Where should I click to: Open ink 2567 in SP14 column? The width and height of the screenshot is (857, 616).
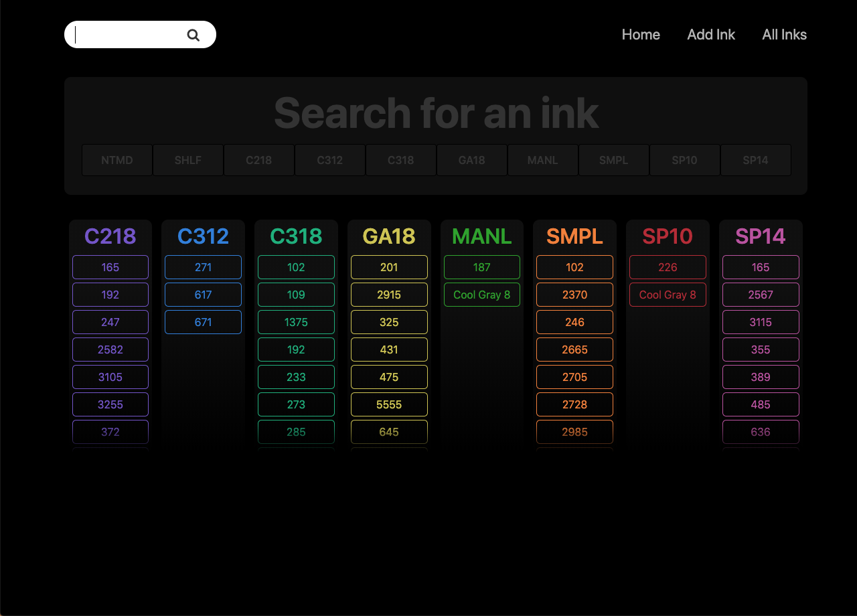coord(761,295)
